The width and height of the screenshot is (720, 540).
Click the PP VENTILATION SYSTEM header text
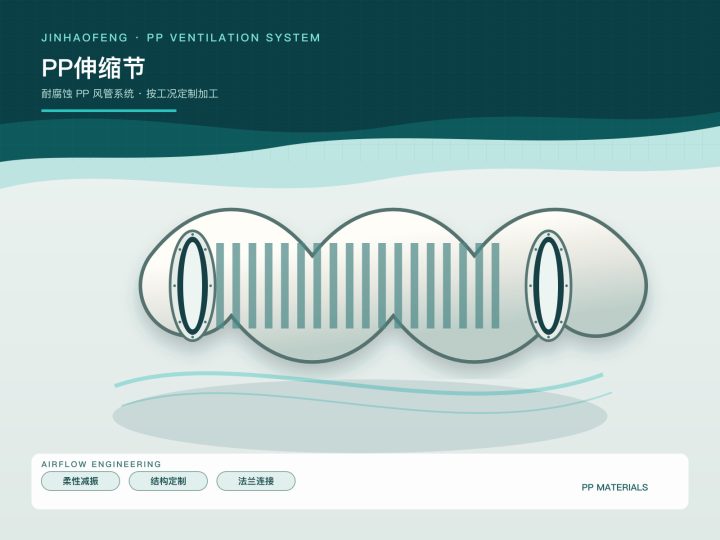click(233, 38)
